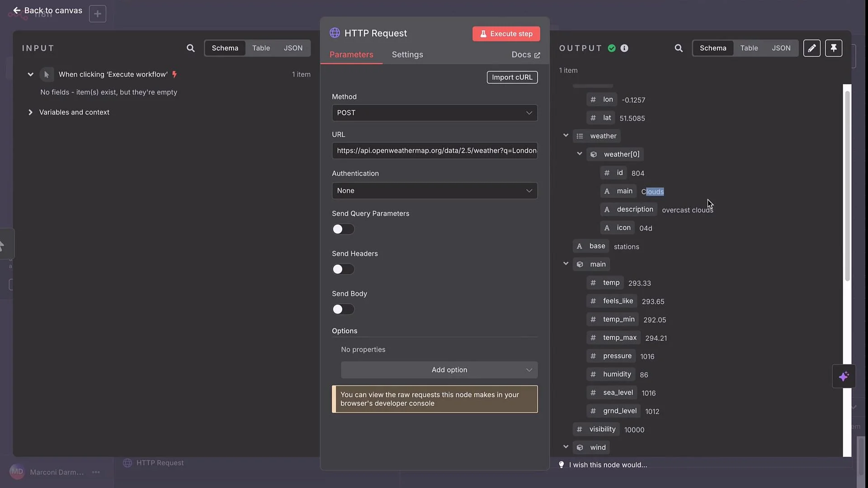This screenshot has height=488, width=868.
Task: Click the back arrow icon
Action: (x=17, y=10)
